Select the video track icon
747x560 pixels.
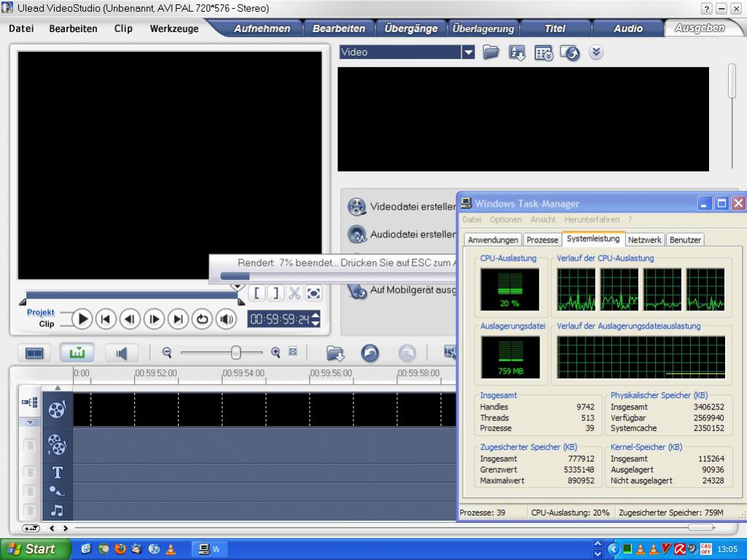pyautogui.click(x=57, y=409)
